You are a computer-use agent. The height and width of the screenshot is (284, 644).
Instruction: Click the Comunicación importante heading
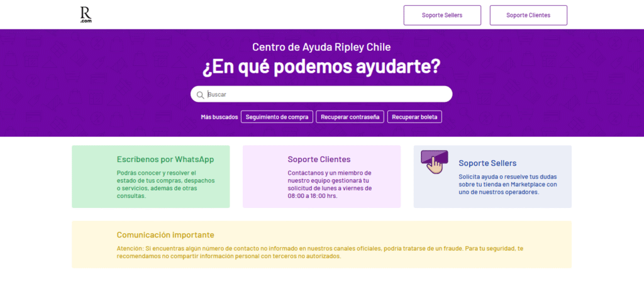[165, 235]
